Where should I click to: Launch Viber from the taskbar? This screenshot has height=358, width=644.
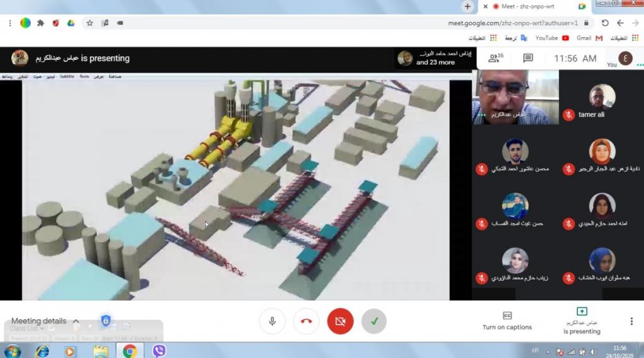coord(159,350)
